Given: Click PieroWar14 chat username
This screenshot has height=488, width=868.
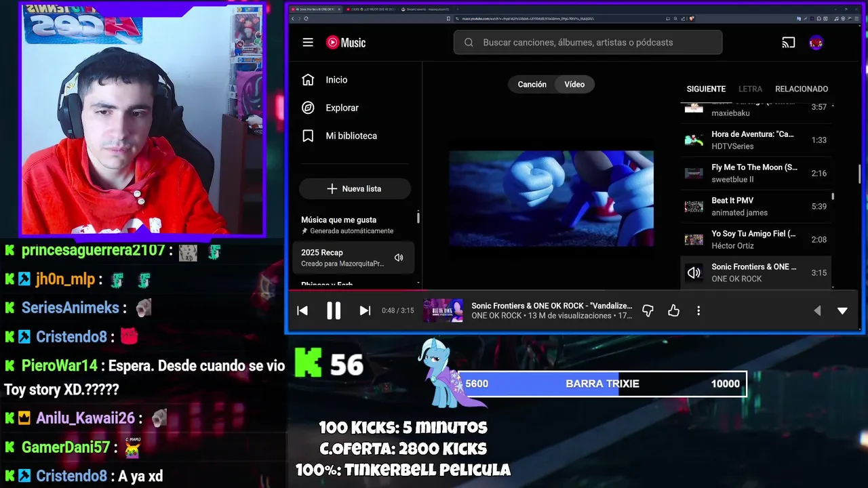Looking at the screenshot, I should click(x=60, y=365).
